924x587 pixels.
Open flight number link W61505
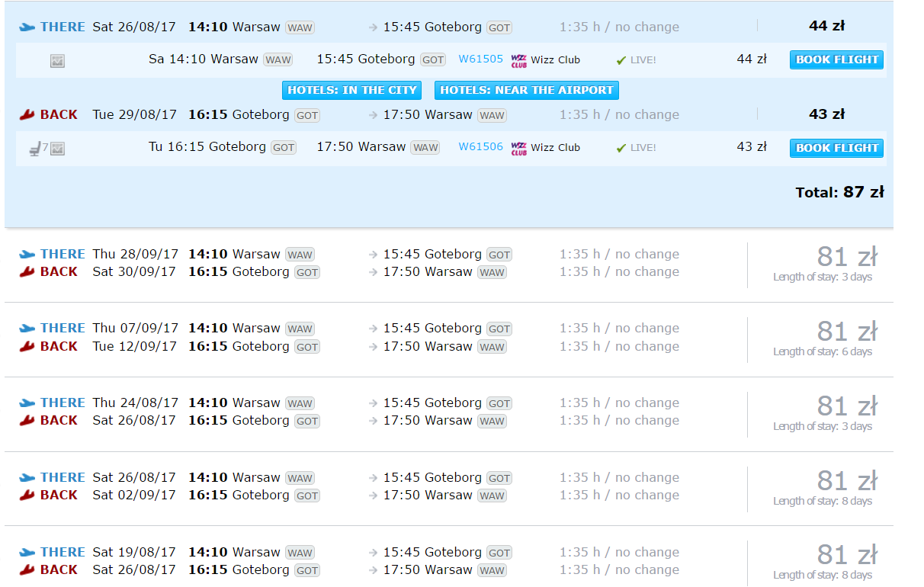point(481,59)
